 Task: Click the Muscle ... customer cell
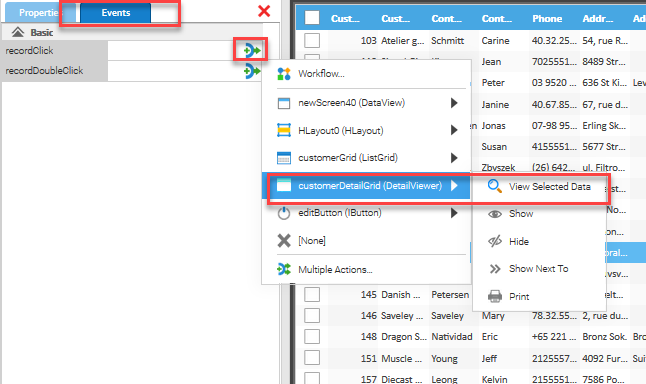coord(401,359)
